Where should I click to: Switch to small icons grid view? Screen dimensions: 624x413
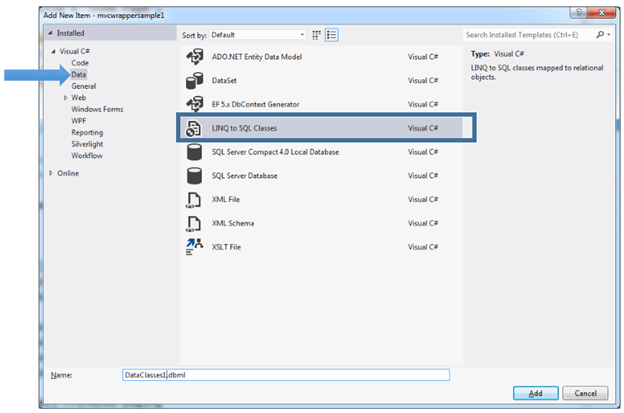pos(316,34)
